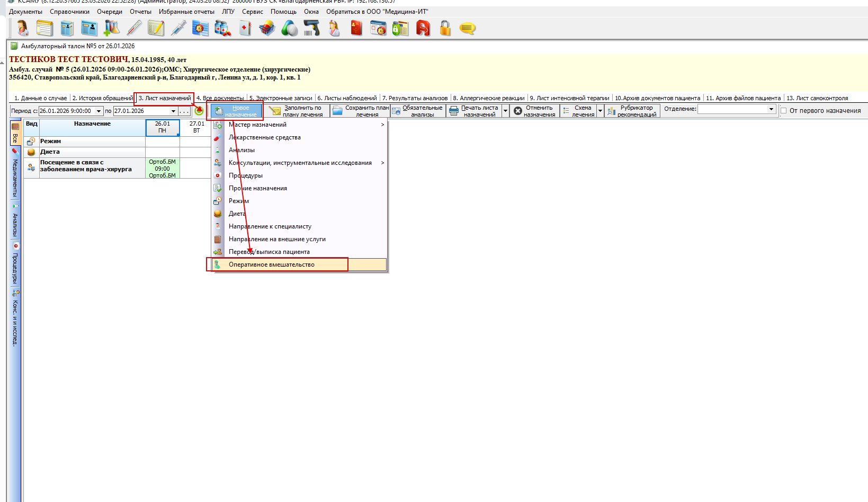
Task: Click the 'Рубрикатор рекомендаций' button
Action: [633, 111]
